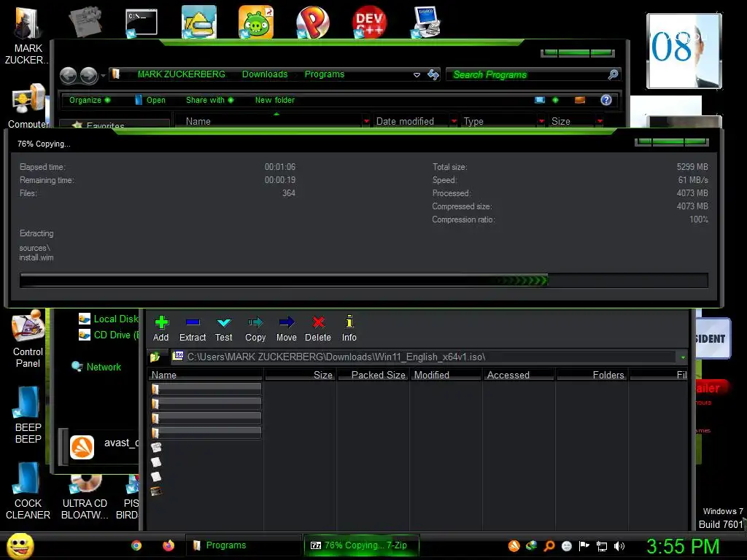Viewport: 747px width, 560px height.
Task: Open the view options dropdown in Explorer
Action: point(555,100)
